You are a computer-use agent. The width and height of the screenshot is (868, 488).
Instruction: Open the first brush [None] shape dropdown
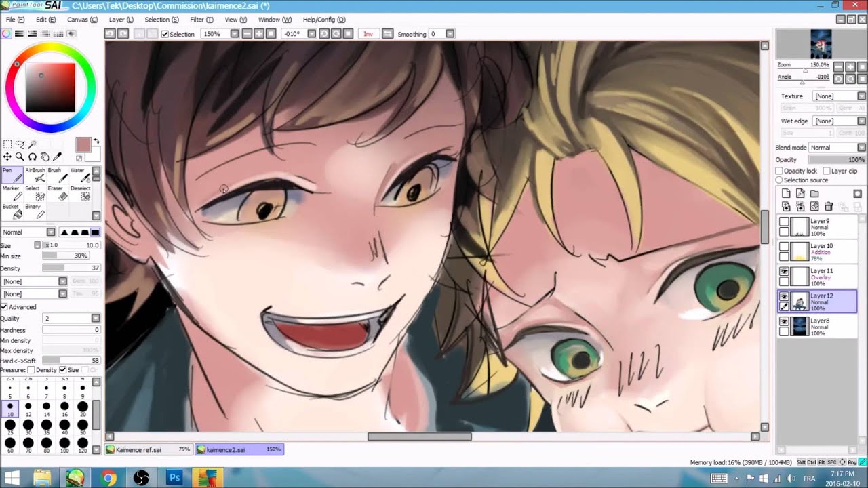click(62, 281)
